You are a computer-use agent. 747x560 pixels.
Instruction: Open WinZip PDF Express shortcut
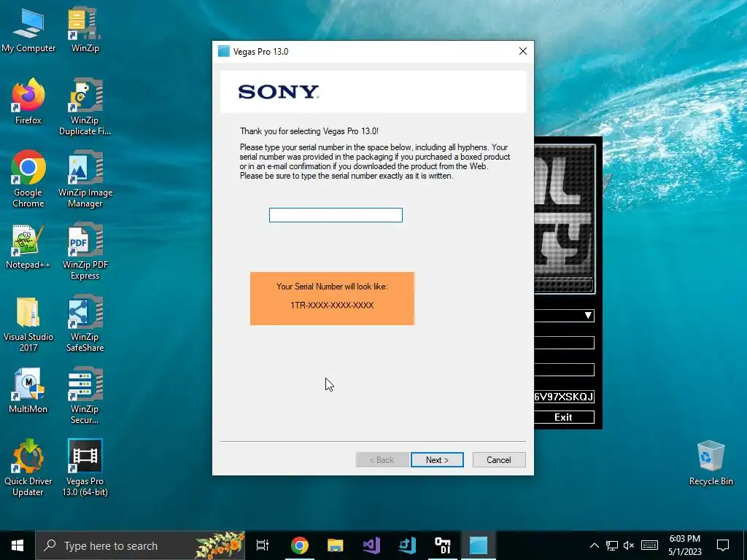coord(85,252)
